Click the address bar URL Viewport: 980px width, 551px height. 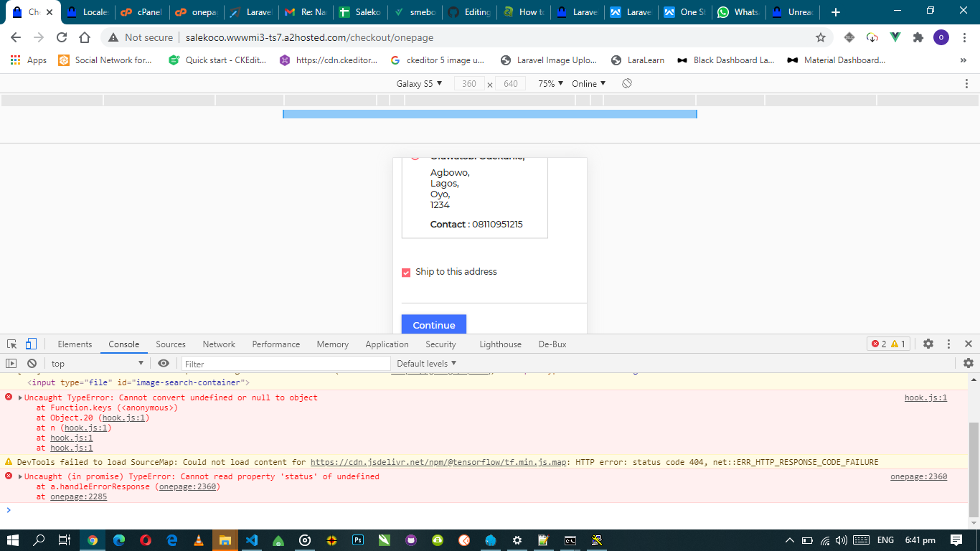[x=309, y=37]
